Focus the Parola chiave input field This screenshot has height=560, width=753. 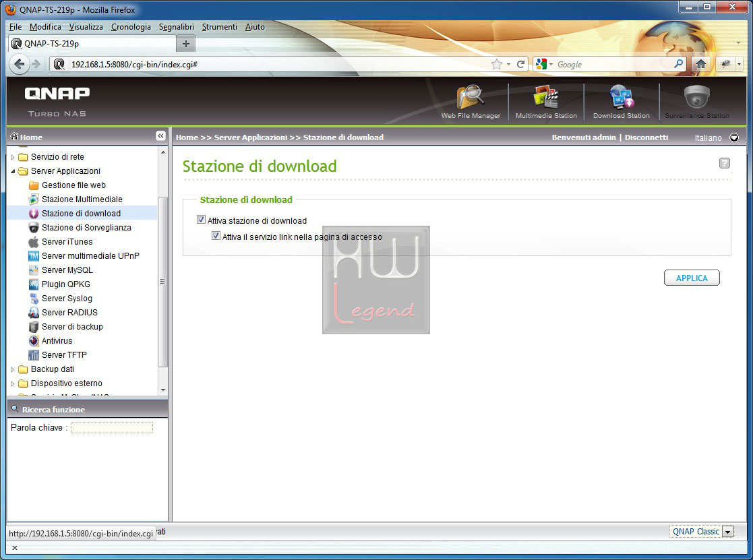click(x=112, y=427)
